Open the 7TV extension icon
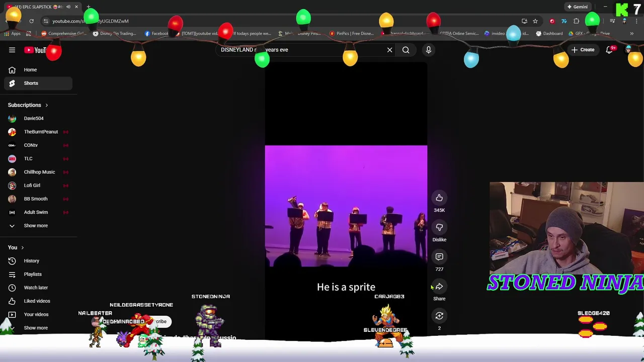644x362 pixels. click(564, 21)
